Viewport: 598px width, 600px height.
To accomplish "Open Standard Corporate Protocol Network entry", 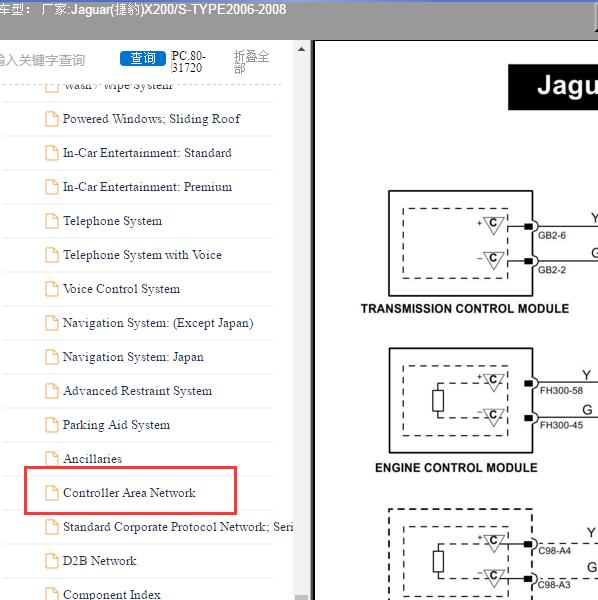I will (x=178, y=527).
